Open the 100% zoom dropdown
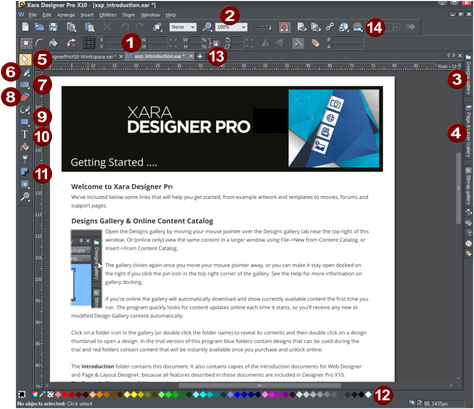This screenshot has height=409, width=474. 231,27
